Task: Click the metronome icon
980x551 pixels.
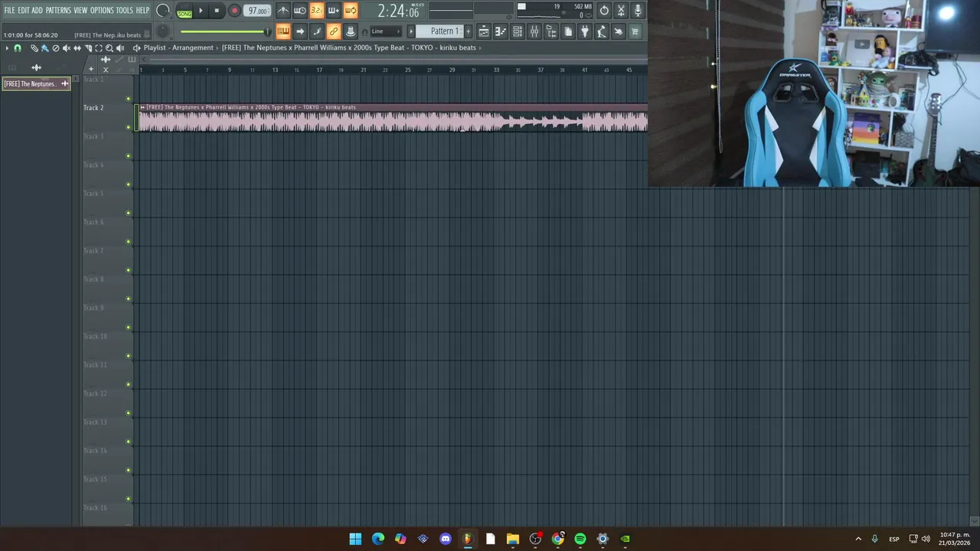Action: click(283, 11)
